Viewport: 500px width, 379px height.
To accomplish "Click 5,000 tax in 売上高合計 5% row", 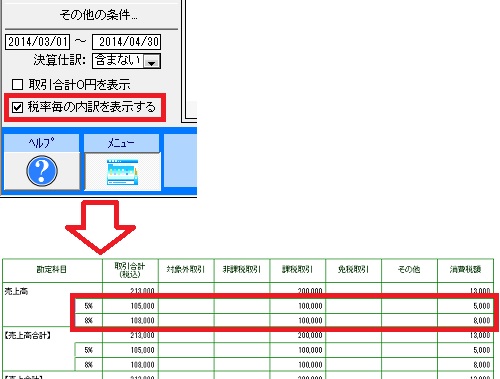I will (482, 350).
